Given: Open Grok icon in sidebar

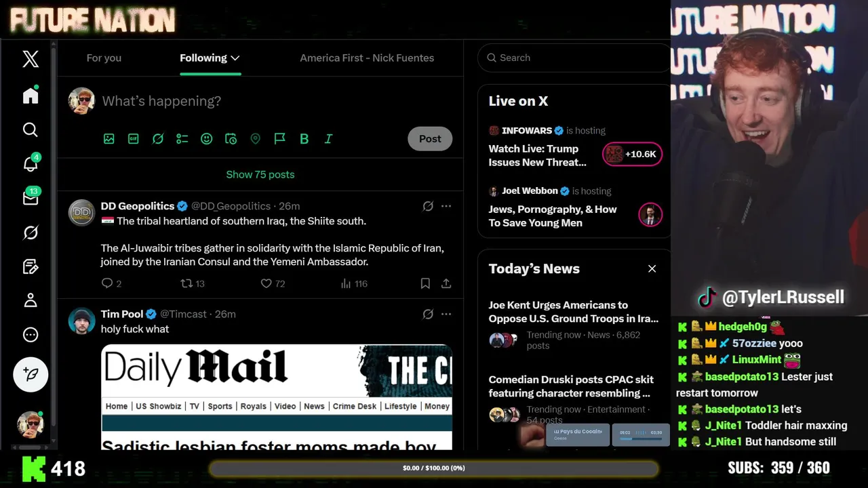Looking at the screenshot, I should tap(31, 232).
